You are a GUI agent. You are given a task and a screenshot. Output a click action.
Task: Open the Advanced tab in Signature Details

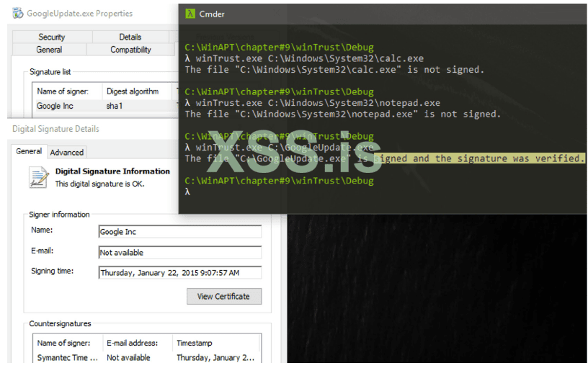[67, 152]
